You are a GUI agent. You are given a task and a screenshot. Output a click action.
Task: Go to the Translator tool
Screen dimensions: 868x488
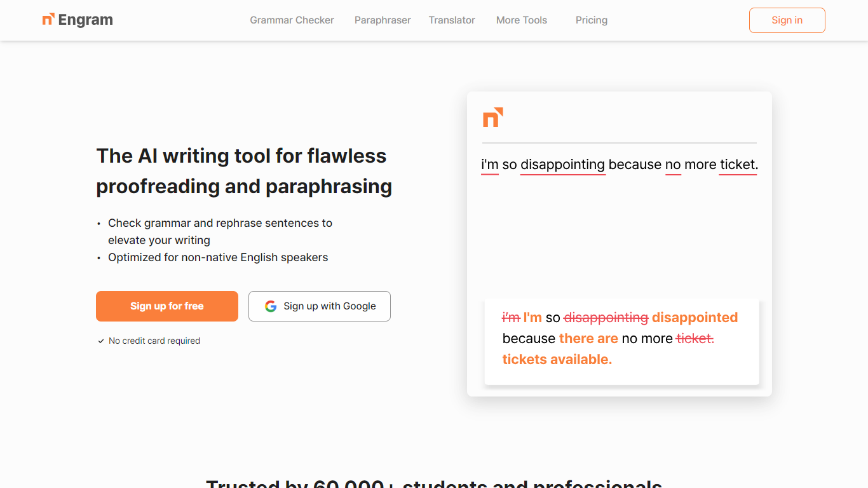click(452, 20)
